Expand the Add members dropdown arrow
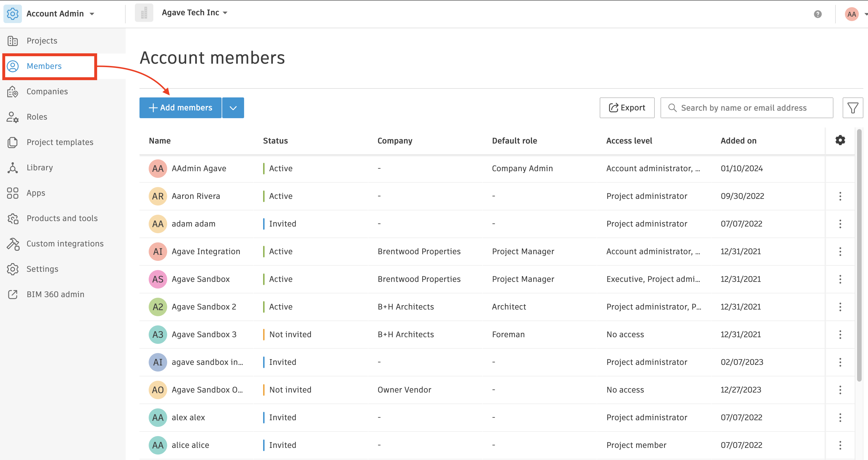Image resolution: width=868 pixels, height=460 pixels. click(233, 108)
